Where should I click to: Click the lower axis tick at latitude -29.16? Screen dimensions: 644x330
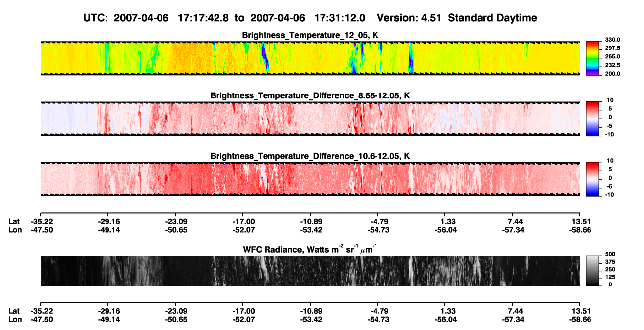(x=108, y=311)
